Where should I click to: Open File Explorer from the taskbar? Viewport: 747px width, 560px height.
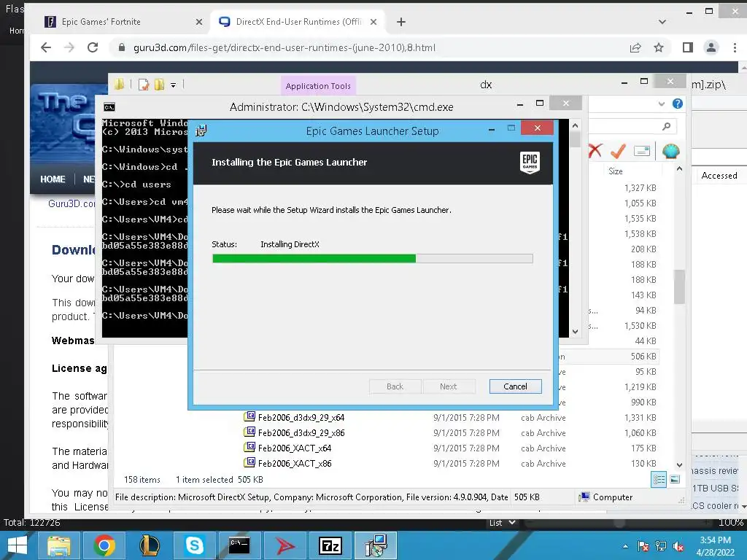point(58,545)
